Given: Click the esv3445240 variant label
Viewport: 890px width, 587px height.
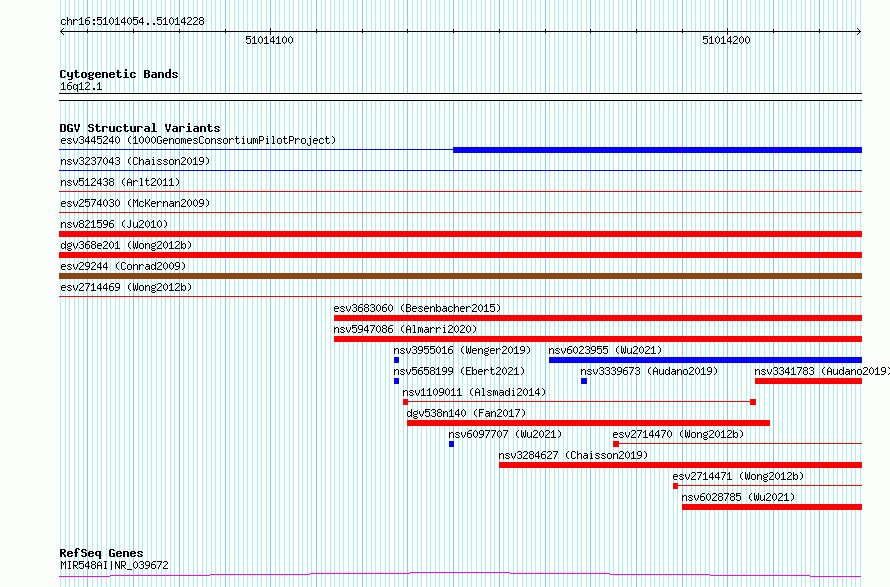Looking at the screenshot, I should 198,140.
